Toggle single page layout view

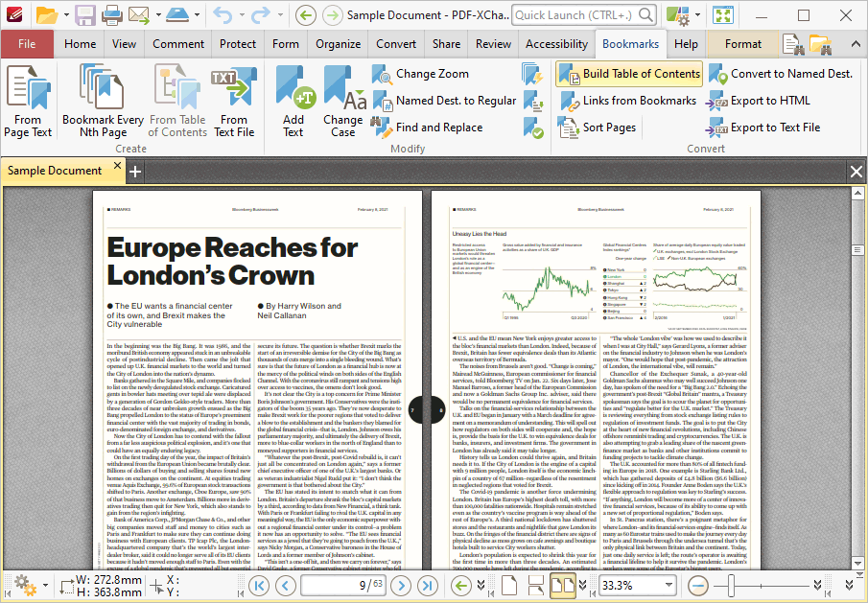511,585
